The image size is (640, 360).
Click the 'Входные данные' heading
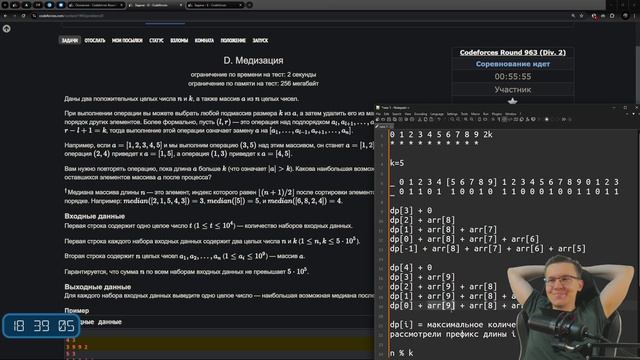pyautogui.click(x=94, y=216)
